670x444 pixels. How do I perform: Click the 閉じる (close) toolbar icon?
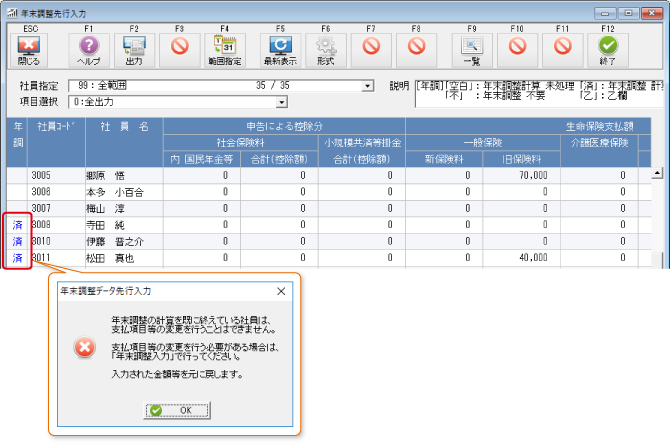coord(30,44)
